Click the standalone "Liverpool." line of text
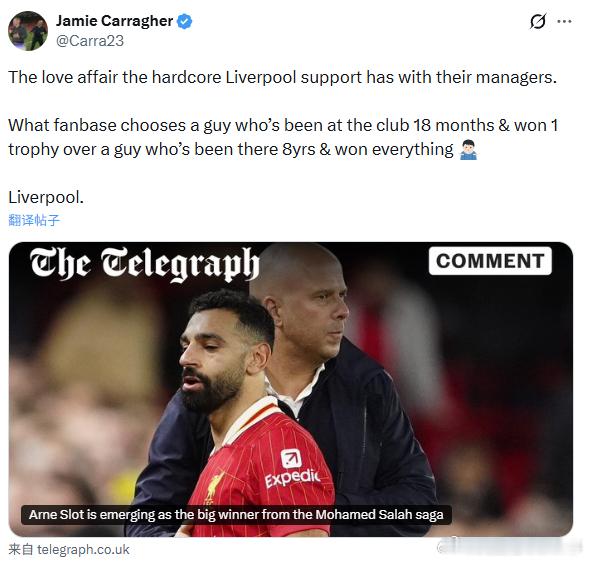Image resolution: width=589 pixels, height=562 pixels. [x=46, y=197]
